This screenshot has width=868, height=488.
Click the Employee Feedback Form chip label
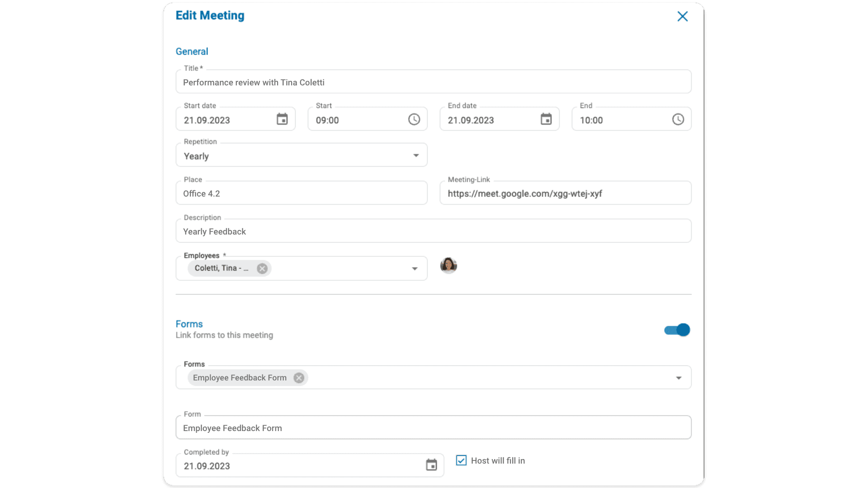(x=240, y=378)
